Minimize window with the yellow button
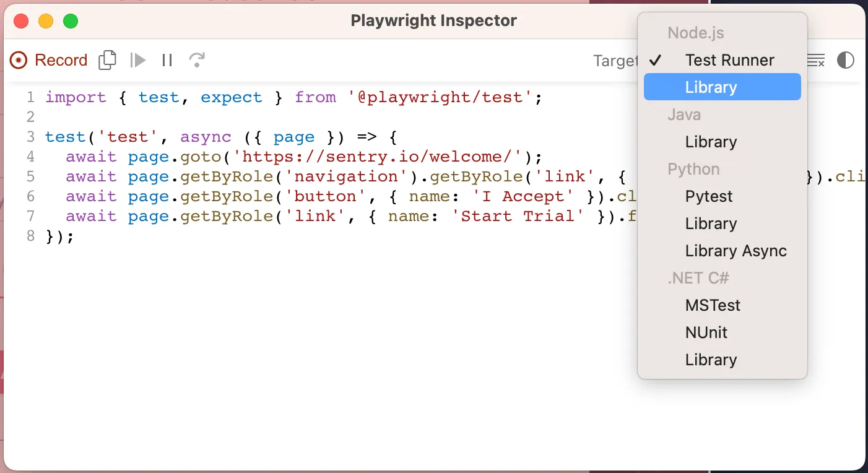 pos(45,20)
